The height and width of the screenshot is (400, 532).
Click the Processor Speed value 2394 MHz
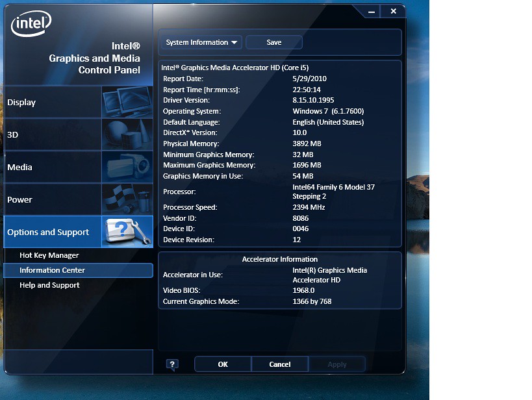(309, 207)
